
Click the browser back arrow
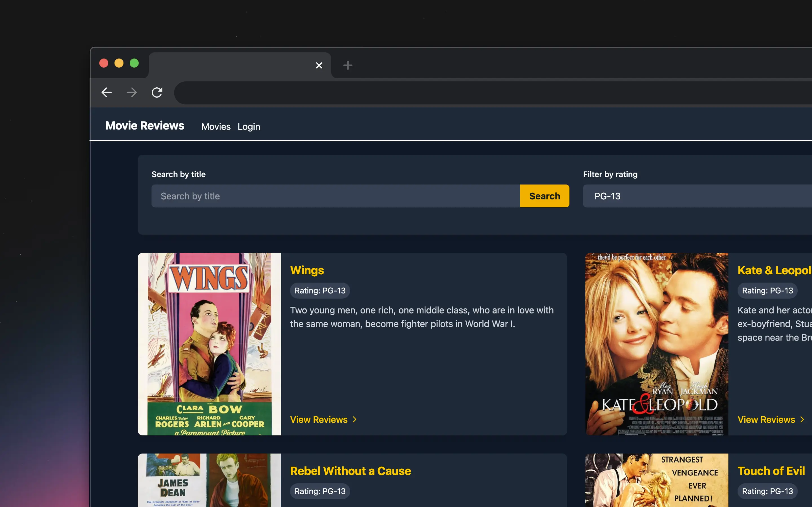click(106, 93)
